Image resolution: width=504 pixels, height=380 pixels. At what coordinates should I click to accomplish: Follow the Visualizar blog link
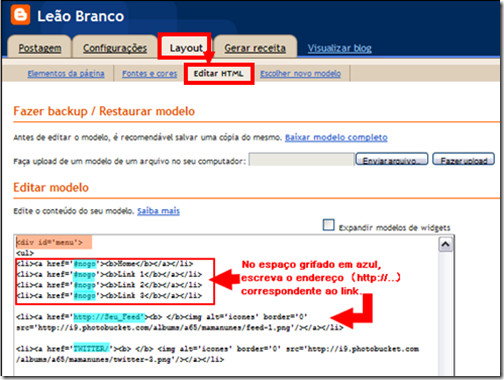[x=339, y=48]
